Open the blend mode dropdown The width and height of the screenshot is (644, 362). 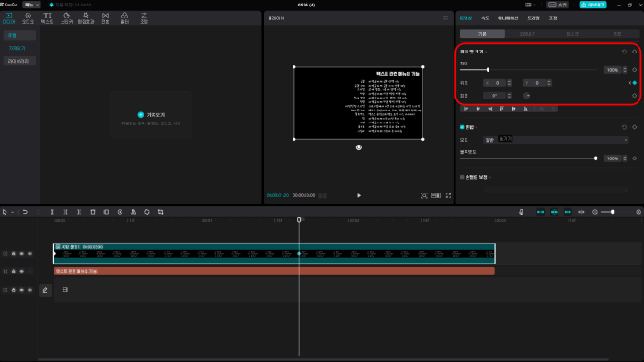click(x=556, y=140)
